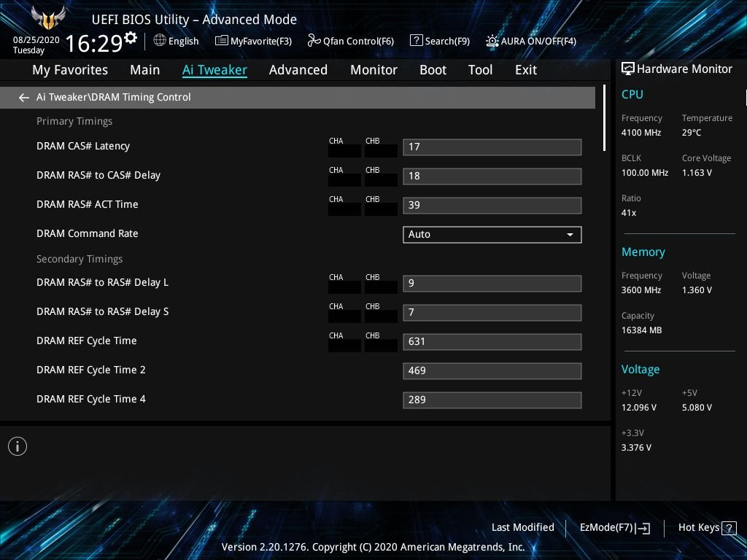Edit DRAM REF Cycle Time field 631
This screenshot has width=747, height=560.
pos(492,341)
